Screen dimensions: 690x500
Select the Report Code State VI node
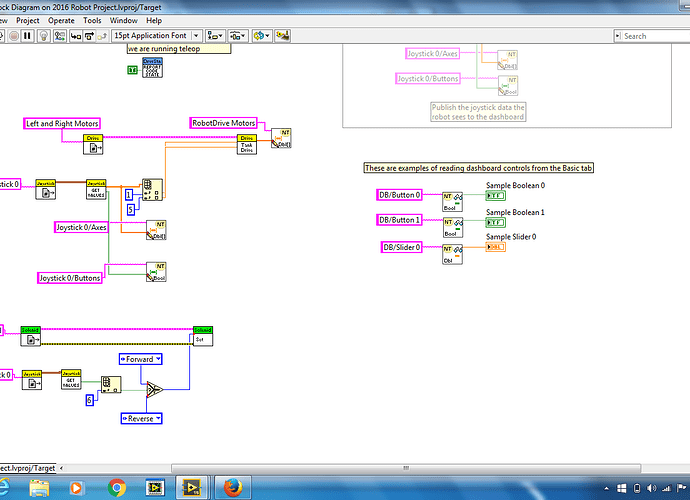[x=152, y=67]
